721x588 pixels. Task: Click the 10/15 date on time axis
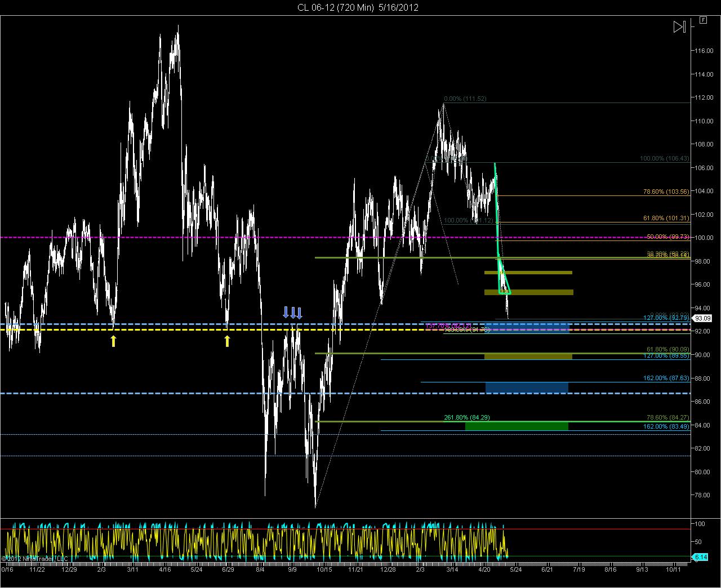(324, 569)
